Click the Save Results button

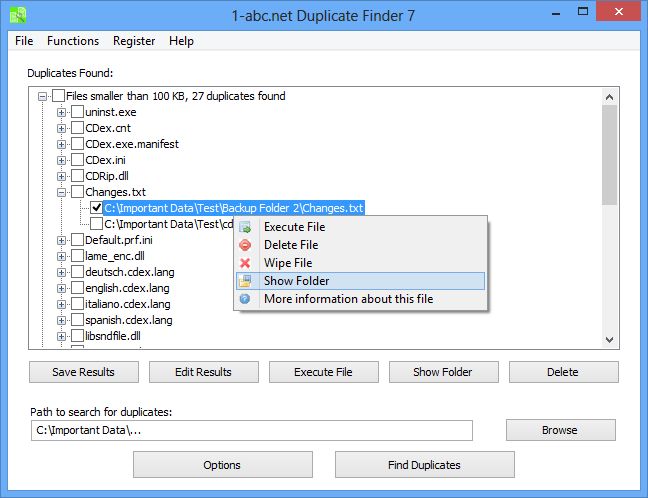(81, 372)
